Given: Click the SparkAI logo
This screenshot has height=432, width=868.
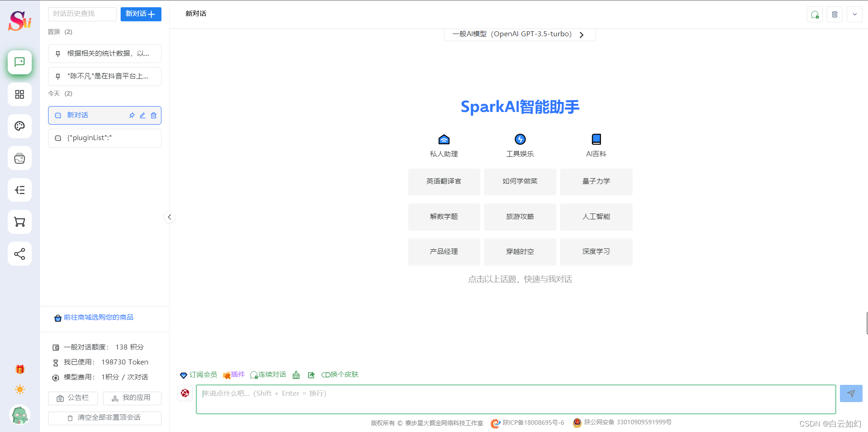Looking at the screenshot, I should click(20, 20).
